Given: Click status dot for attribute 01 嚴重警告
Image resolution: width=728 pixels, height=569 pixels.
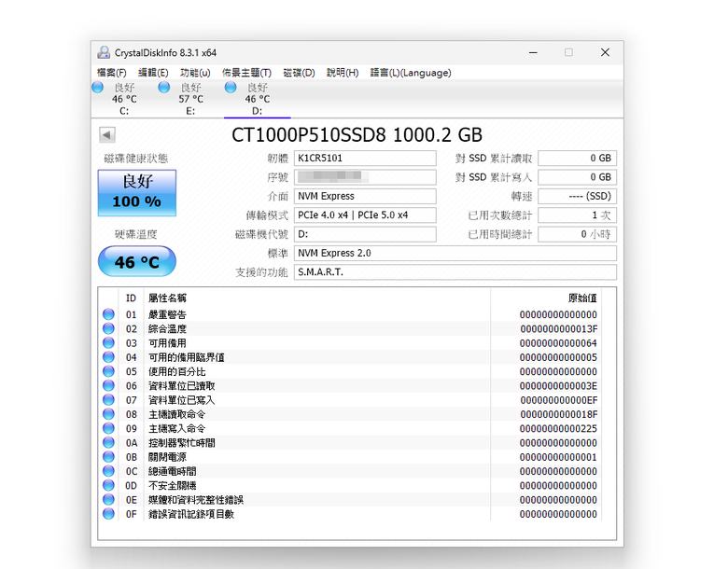Looking at the screenshot, I should pos(108,314).
